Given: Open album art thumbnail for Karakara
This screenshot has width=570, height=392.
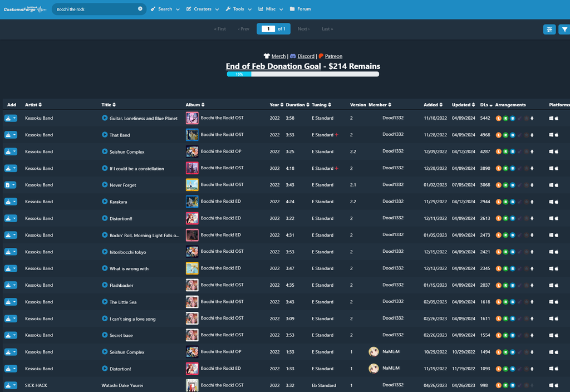Looking at the screenshot, I should (x=192, y=202).
